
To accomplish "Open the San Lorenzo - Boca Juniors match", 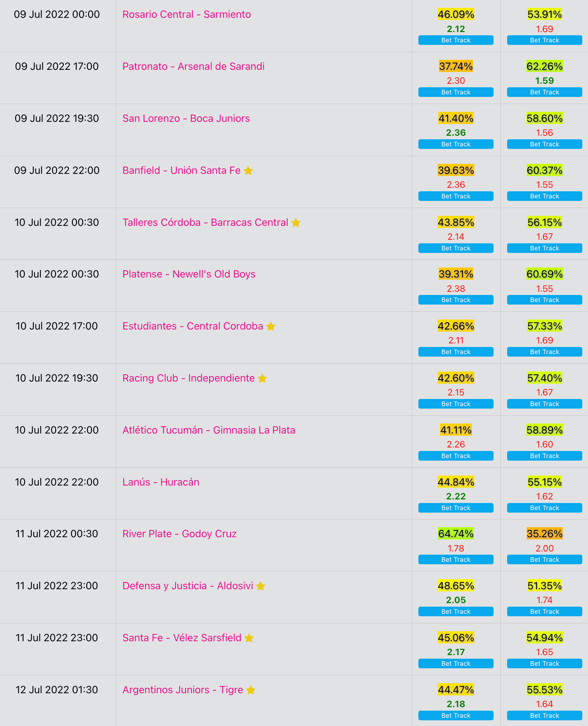I will click(186, 118).
